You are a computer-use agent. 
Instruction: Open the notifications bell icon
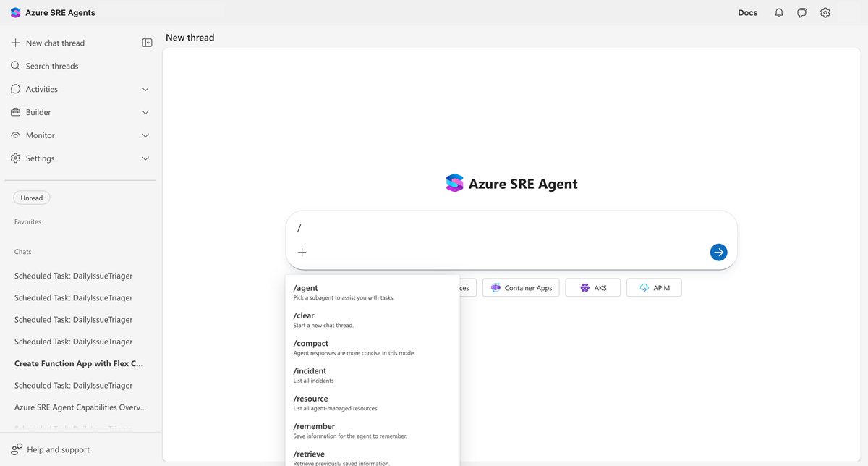(x=779, y=12)
